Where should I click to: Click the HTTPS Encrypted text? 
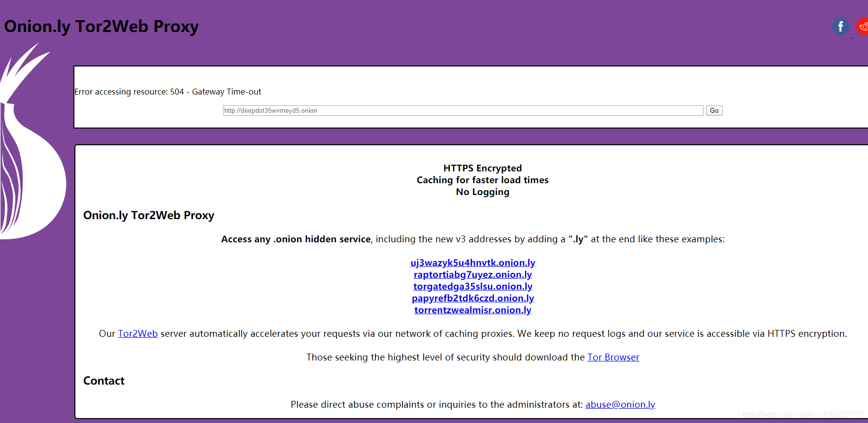click(483, 168)
